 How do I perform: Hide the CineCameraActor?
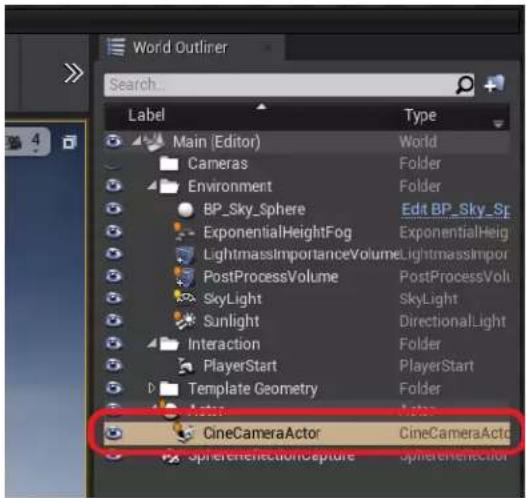[113, 433]
